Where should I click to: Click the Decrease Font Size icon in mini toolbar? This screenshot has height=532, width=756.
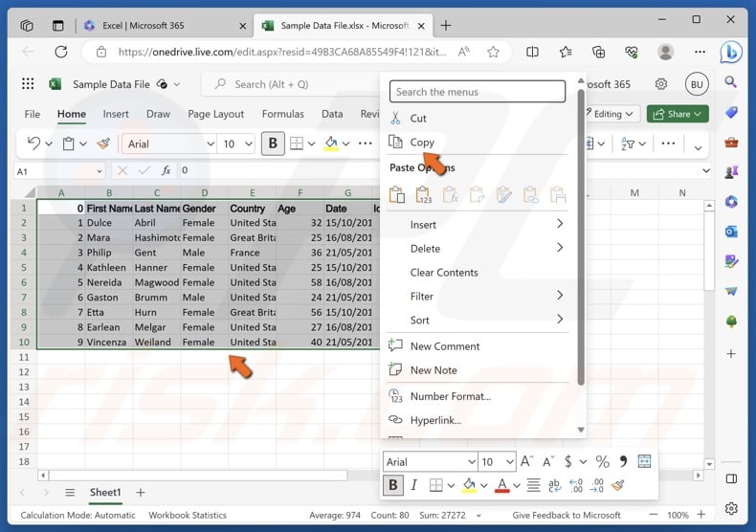pos(548,461)
